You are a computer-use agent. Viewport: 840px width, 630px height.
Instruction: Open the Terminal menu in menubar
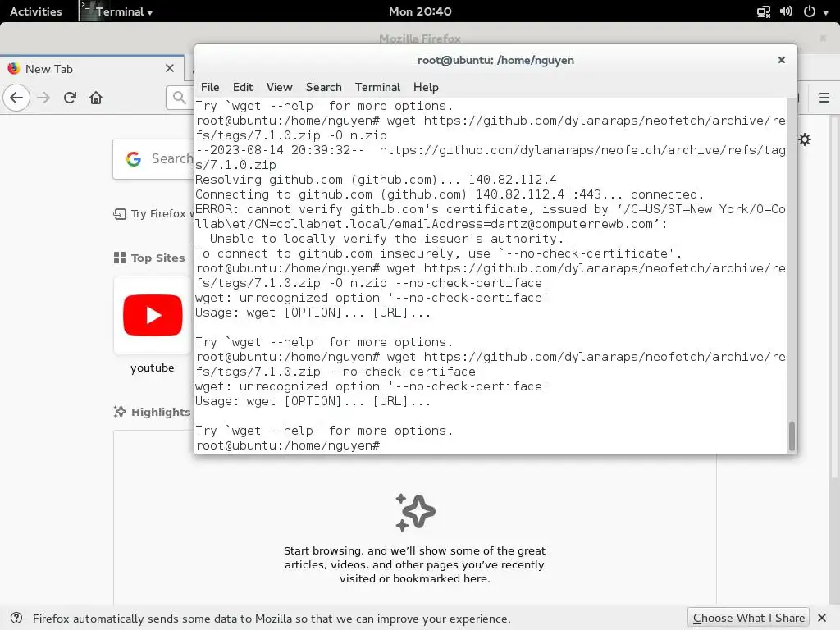point(377,87)
